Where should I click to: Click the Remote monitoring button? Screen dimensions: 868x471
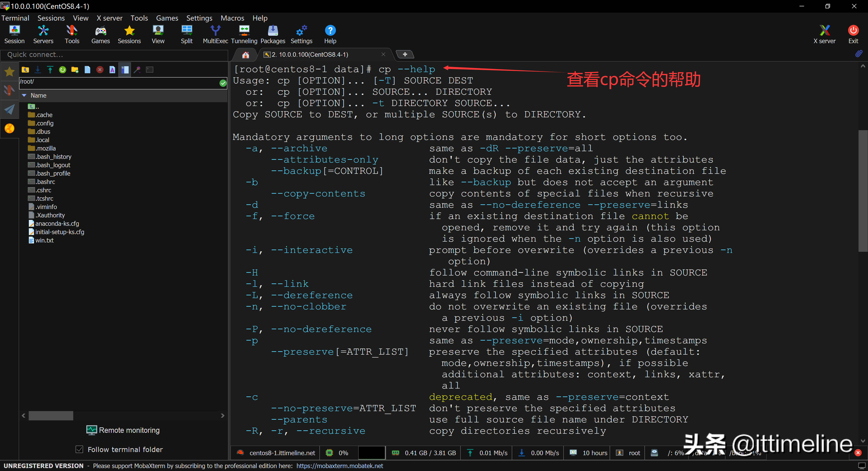123,430
